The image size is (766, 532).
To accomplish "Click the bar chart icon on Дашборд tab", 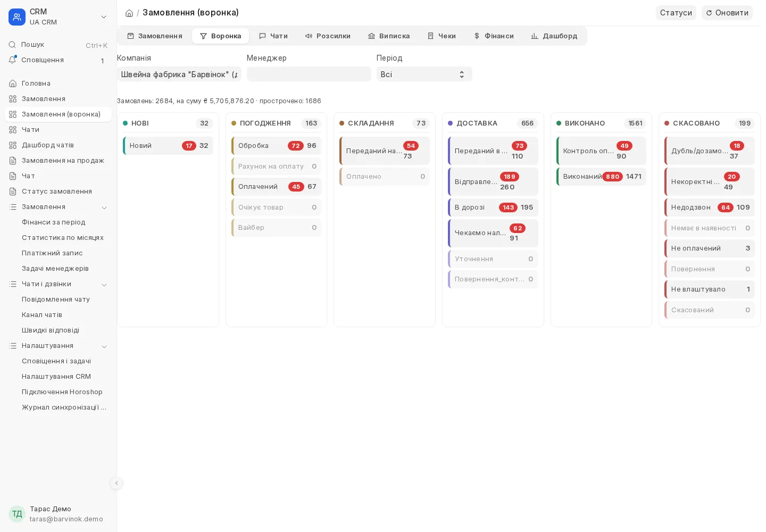I will (x=535, y=36).
